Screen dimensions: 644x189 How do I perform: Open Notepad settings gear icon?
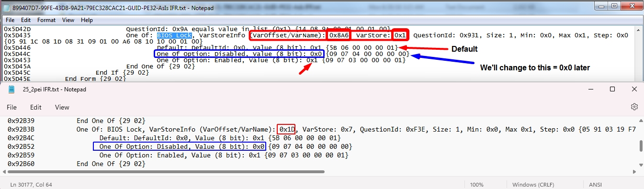pos(634,107)
